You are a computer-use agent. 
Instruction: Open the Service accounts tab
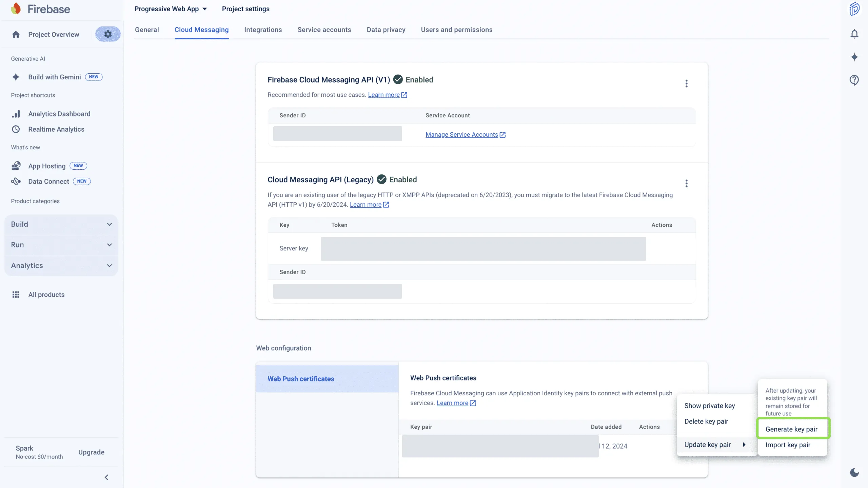(x=324, y=30)
